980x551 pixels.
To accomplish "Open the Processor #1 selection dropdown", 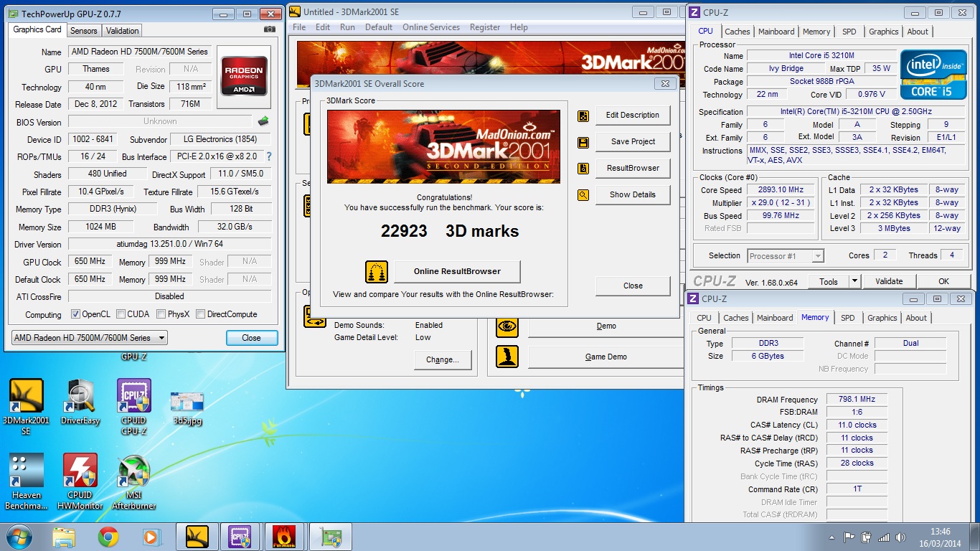I will [786, 255].
